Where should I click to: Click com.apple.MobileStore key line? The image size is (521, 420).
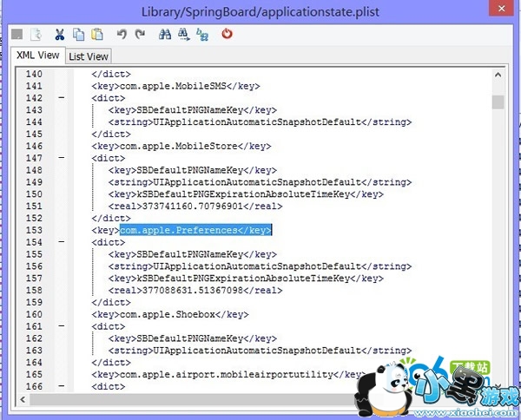pyautogui.click(x=181, y=146)
